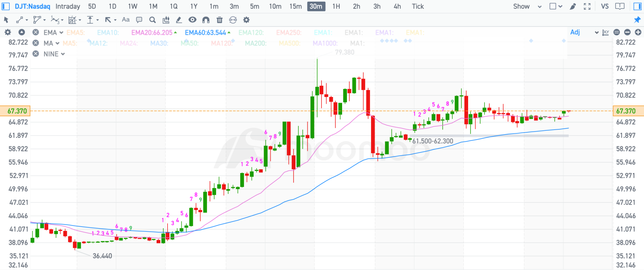Viewport: 644px width, 270px height.
Task: Click the magnet snap-to-candle tool
Action: click(x=166, y=20)
